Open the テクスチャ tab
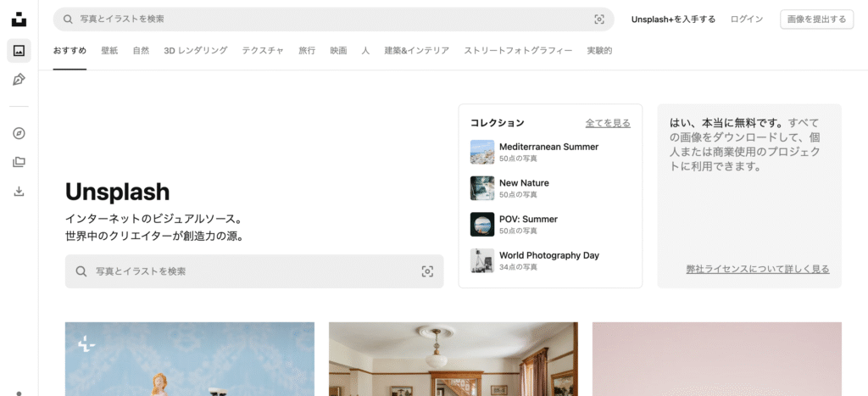Screen dimensions: 868x396 263,50
